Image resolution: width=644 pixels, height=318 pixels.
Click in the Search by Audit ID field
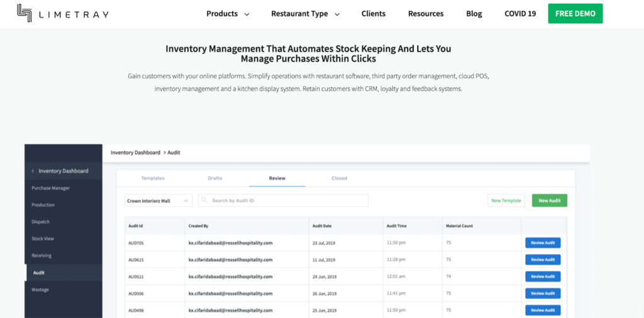[283, 200]
